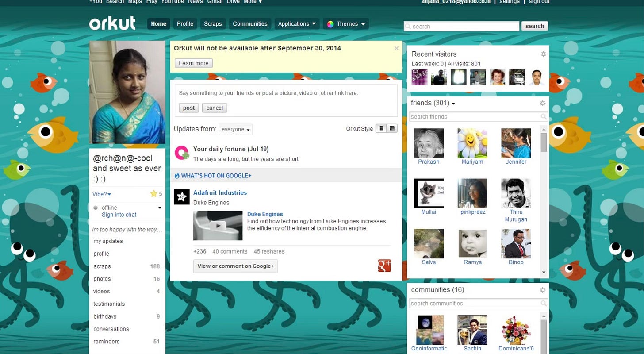644x354 pixels.
Task: Open friend Mullai's cat avatar
Action: (x=429, y=193)
